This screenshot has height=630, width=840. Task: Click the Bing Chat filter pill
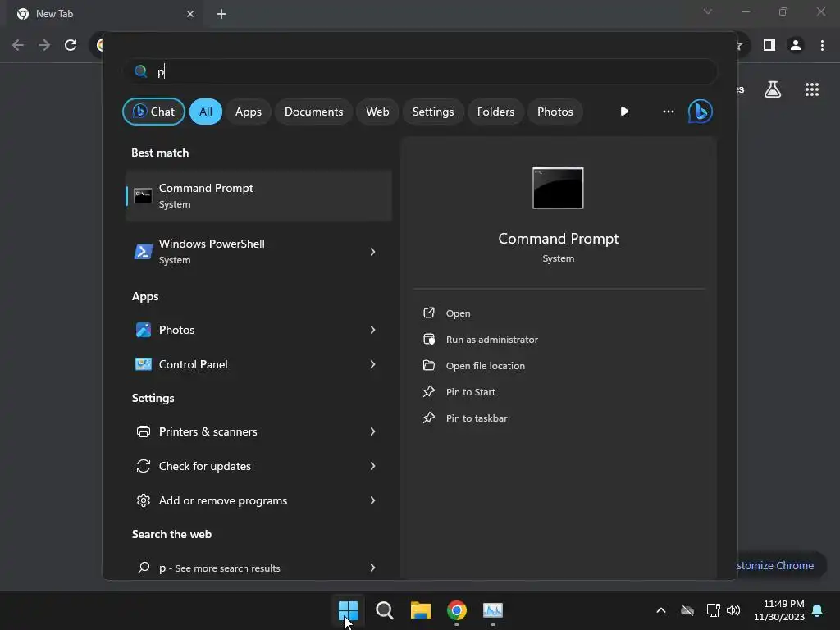click(x=153, y=112)
